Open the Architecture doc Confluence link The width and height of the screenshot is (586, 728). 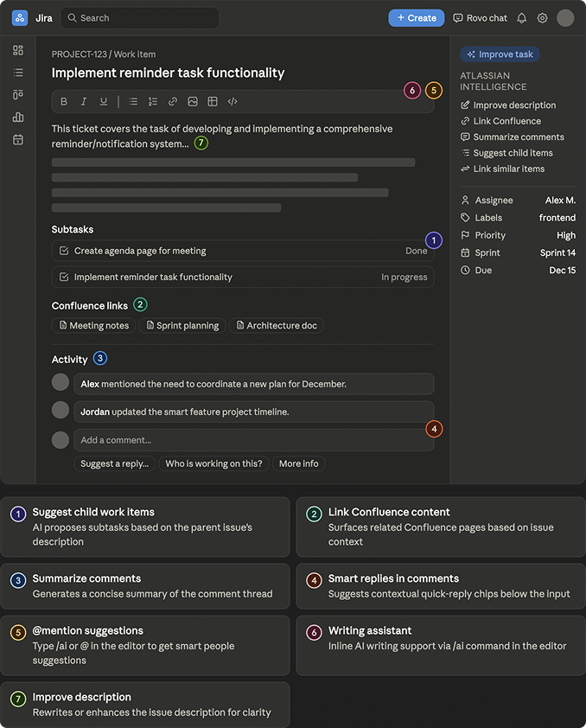pyautogui.click(x=277, y=325)
